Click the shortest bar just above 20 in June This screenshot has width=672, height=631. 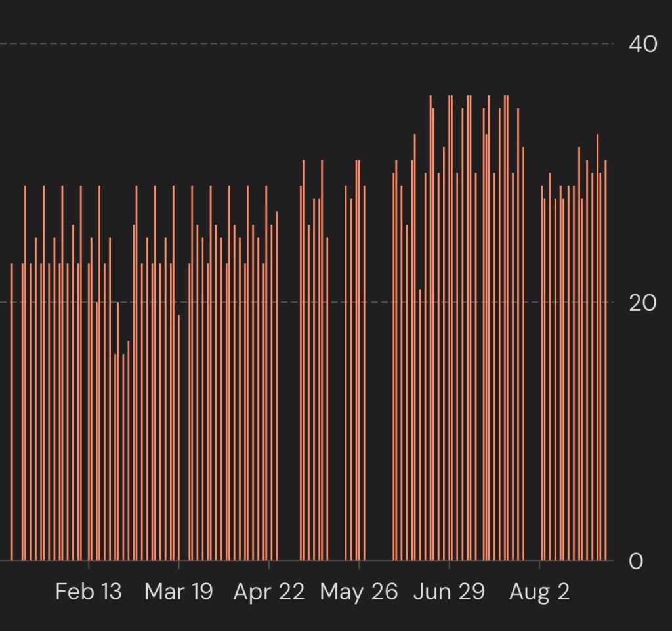420,424
